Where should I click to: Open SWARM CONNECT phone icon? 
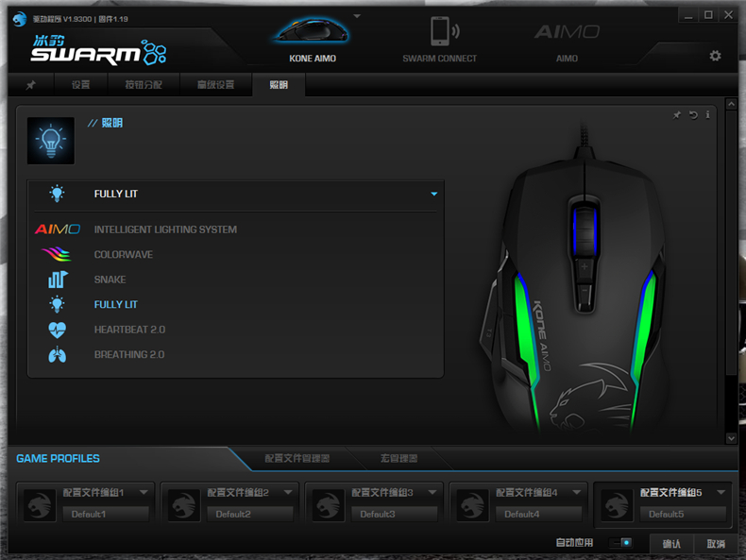[x=445, y=31]
